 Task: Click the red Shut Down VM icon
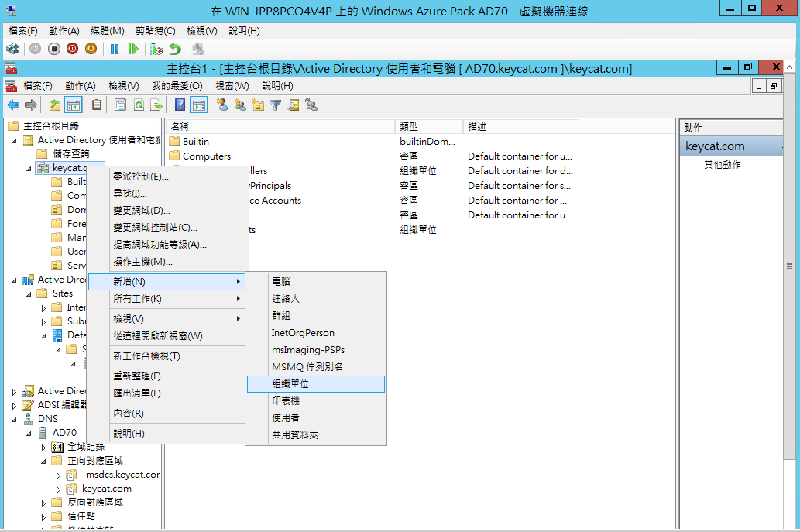(73, 49)
